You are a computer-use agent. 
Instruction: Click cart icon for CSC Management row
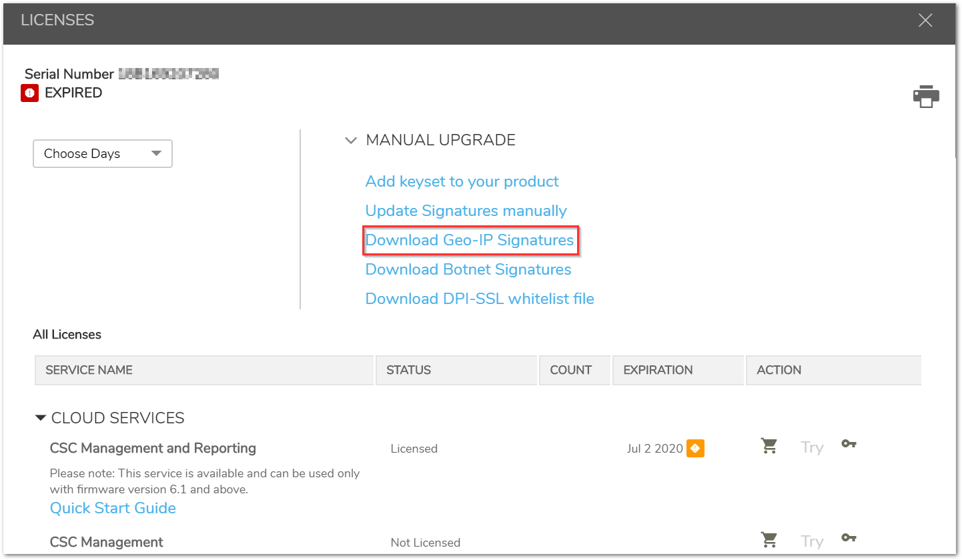click(x=769, y=539)
